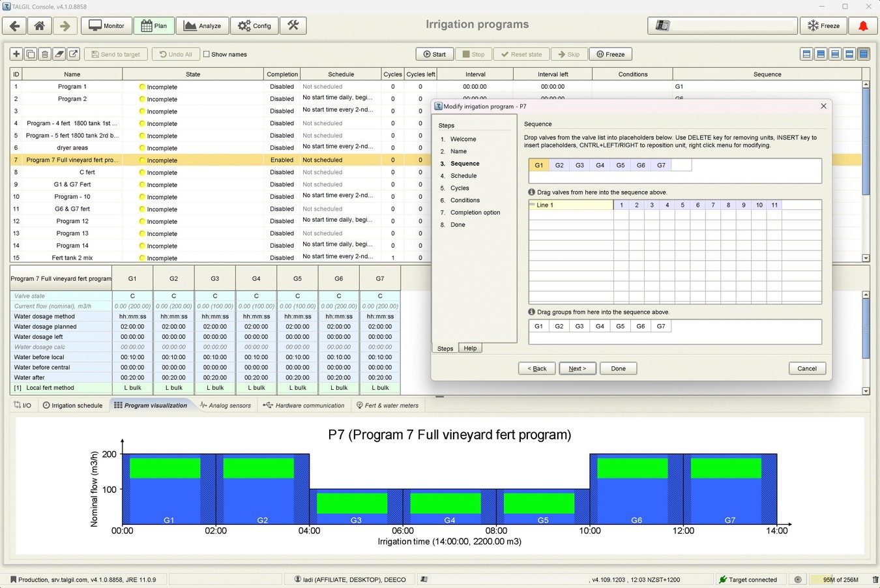This screenshot has height=588, width=880.
Task: Click the top-right Freeze snowflake button
Action: [823, 26]
